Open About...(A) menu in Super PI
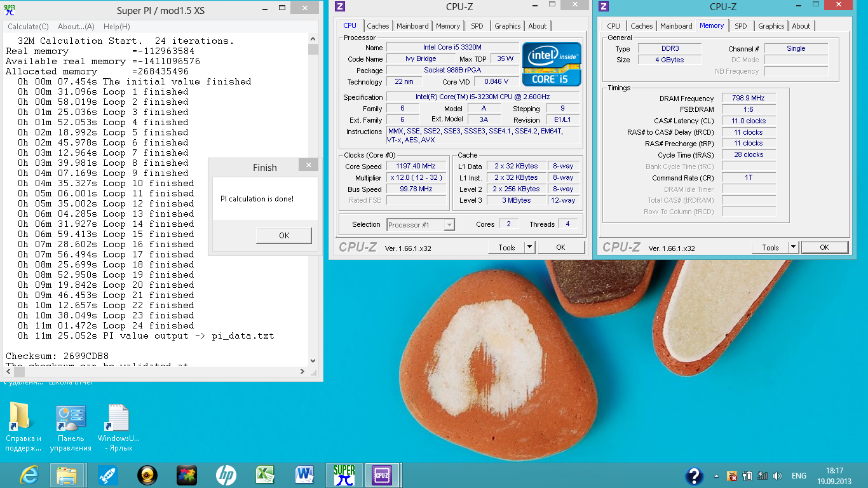Screen dimensions: 868x488 [x=76, y=27]
